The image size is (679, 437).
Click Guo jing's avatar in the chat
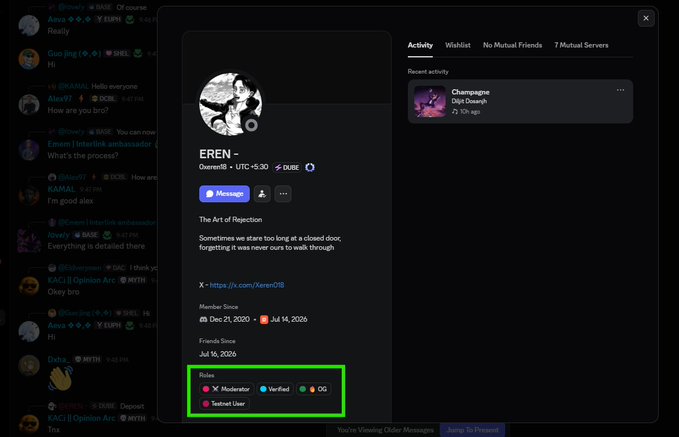click(29, 59)
